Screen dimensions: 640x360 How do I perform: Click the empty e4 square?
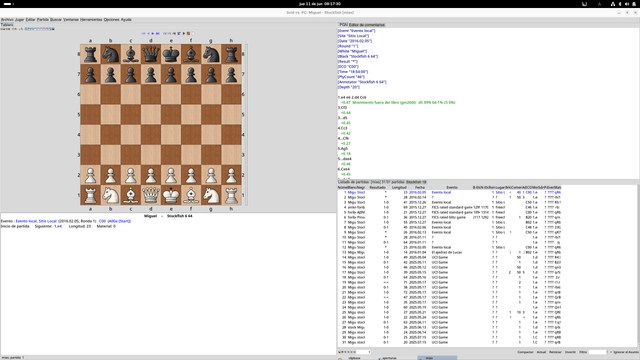click(171, 135)
